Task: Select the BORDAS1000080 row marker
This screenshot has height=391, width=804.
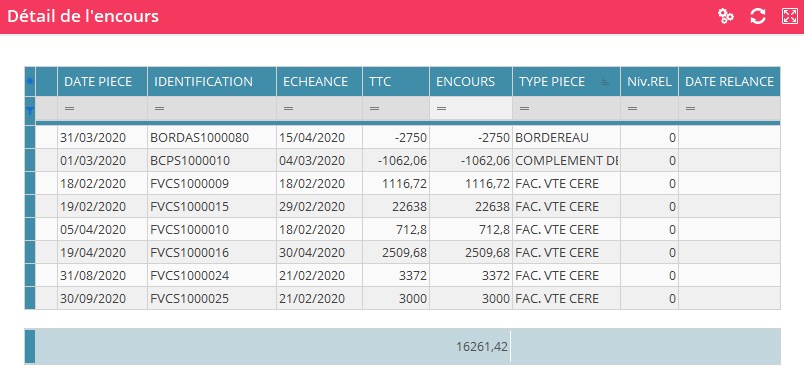Action: [30, 137]
